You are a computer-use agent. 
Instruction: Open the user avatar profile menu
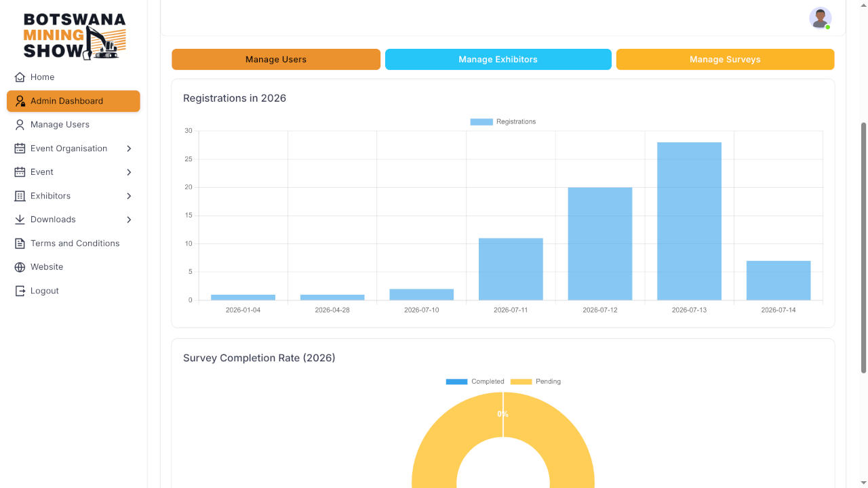tap(820, 18)
